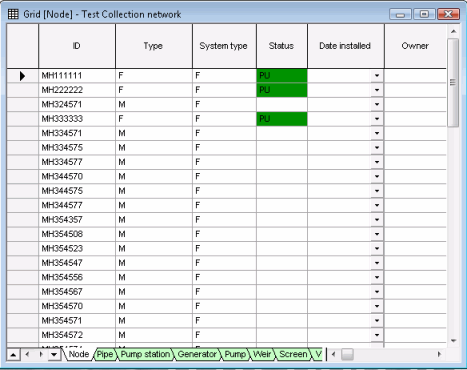Click the Type column header
Viewport: 467px width, 370px height.
point(154,46)
